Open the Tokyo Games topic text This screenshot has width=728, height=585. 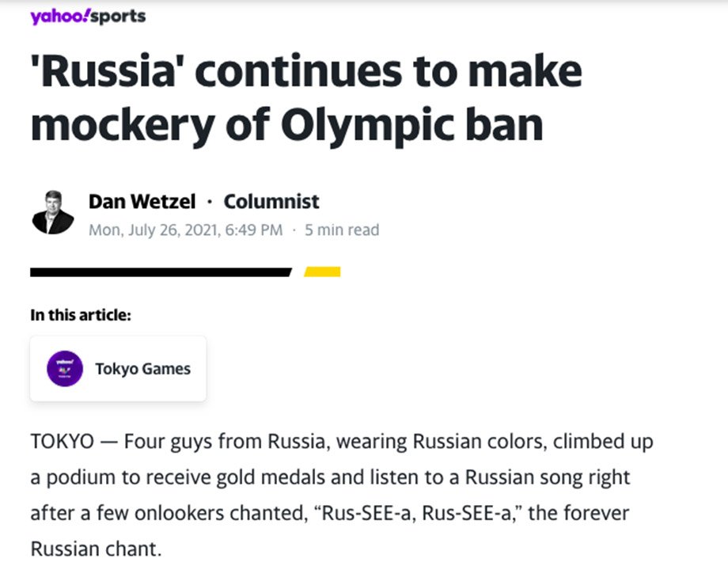(x=143, y=369)
